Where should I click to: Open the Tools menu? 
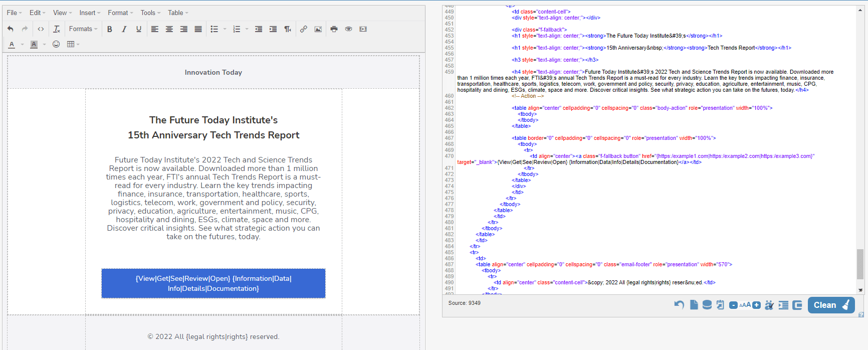click(x=150, y=13)
